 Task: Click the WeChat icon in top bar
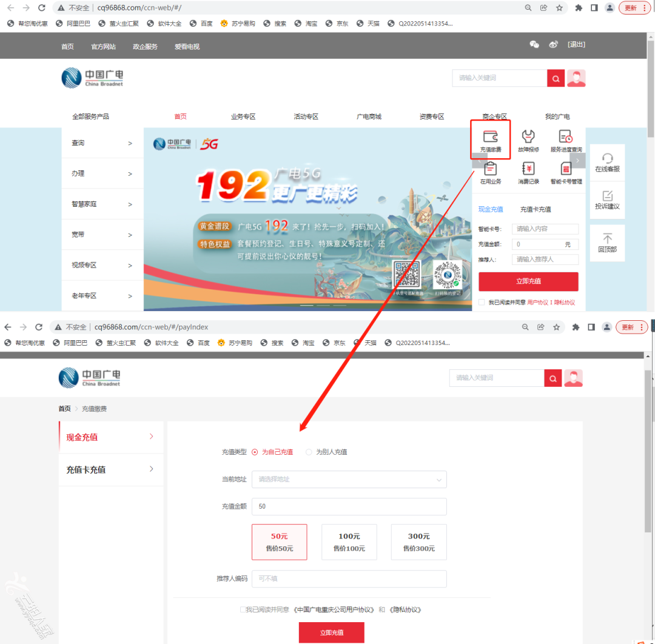click(x=534, y=44)
